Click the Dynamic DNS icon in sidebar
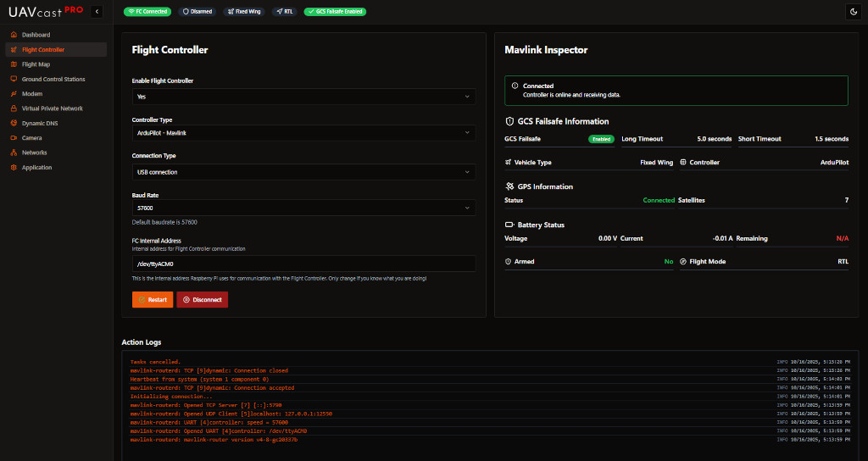 click(14, 123)
